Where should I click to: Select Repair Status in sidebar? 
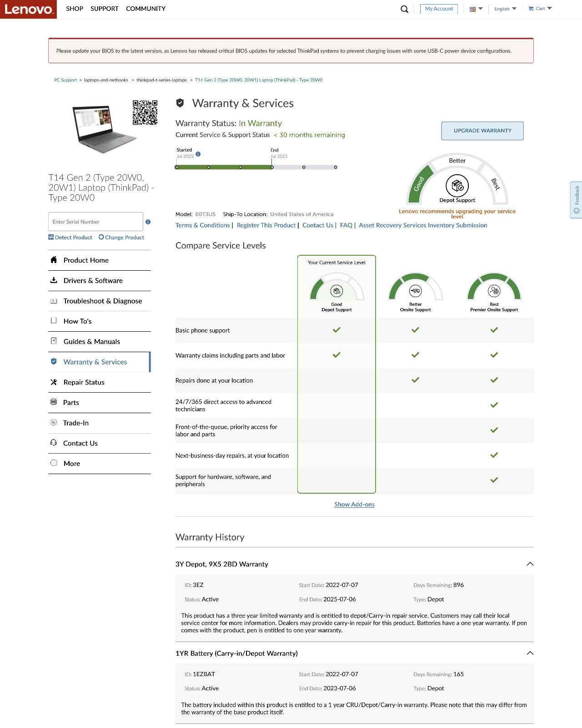[100, 382]
